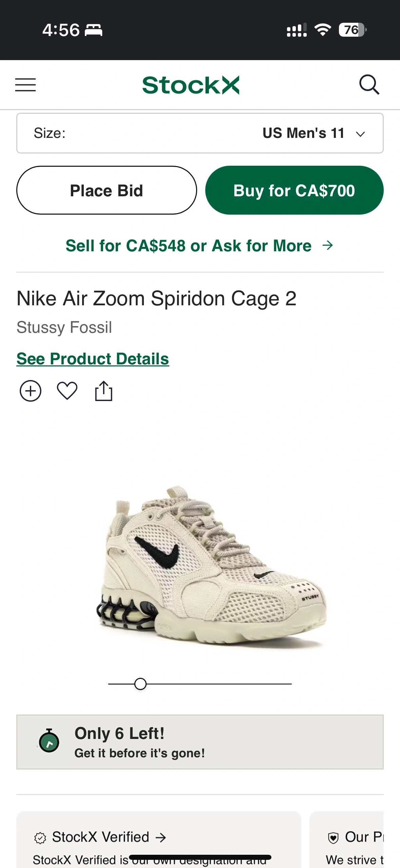Tap the stopwatch icon in Only 6 Left banner
The width and height of the screenshot is (400, 868).
(x=49, y=741)
